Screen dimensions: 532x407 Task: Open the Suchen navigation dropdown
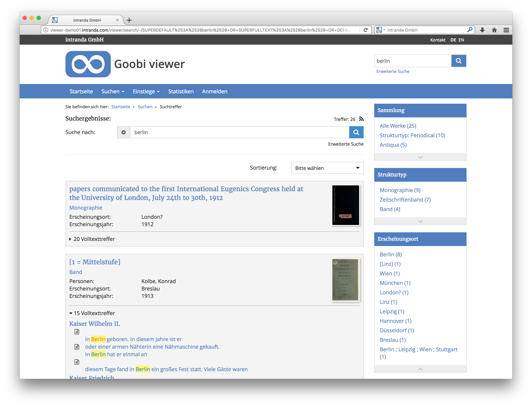(113, 91)
